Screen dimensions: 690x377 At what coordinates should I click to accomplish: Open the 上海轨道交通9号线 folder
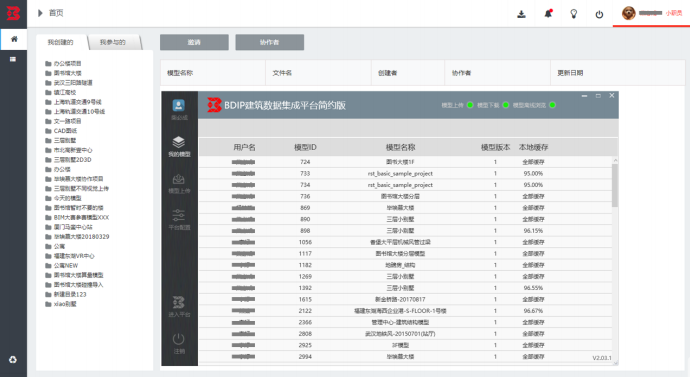click(x=73, y=102)
